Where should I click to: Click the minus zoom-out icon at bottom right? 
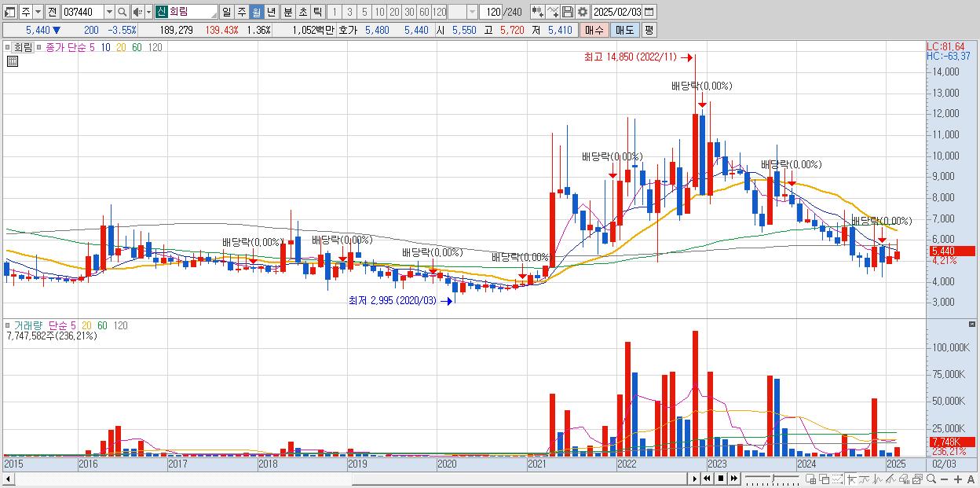(945, 479)
